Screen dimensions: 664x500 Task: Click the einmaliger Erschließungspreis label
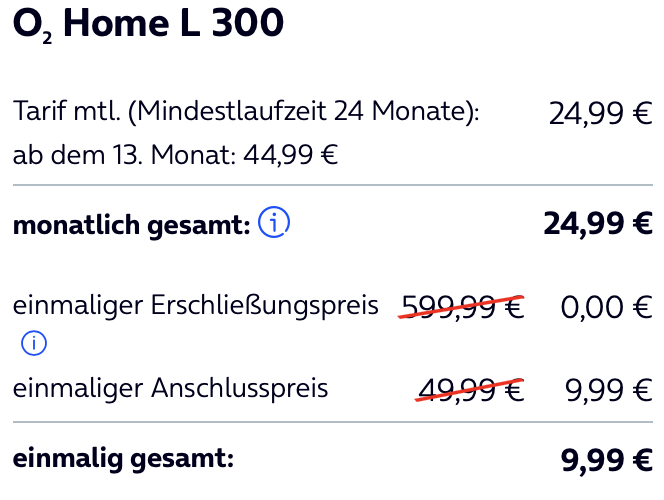pyautogui.click(x=196, y=305)
